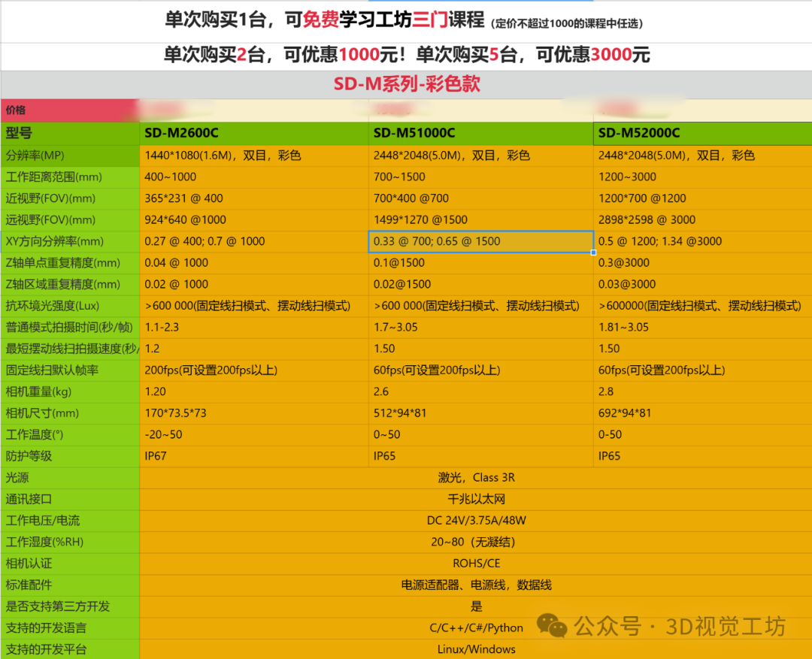Click the row label 防护等级
812x659 pixels.
70,457
